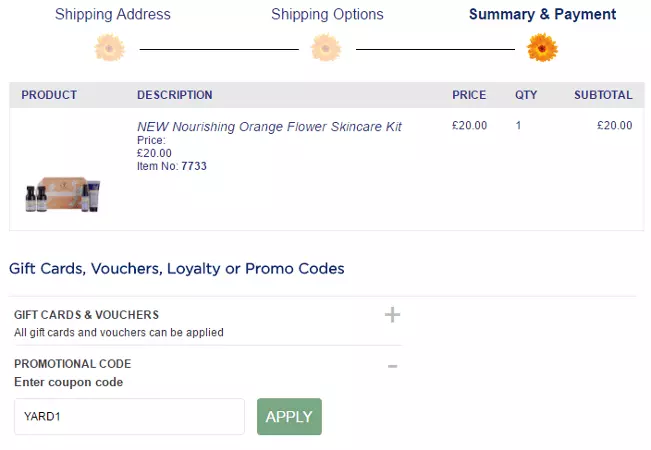Click the coupon code input field
This screenshot has height=450, width=651.
(x=129, y=417)
